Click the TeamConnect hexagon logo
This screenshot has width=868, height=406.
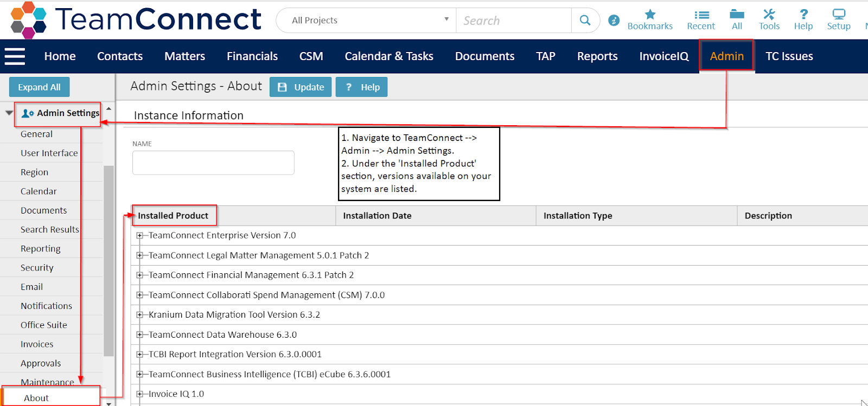point(29,20)
